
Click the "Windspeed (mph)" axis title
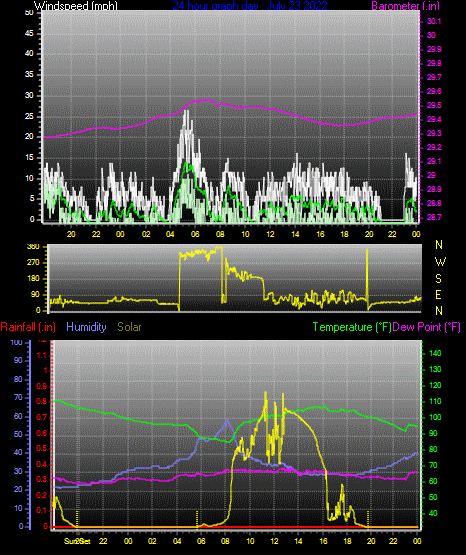(76, 6)
